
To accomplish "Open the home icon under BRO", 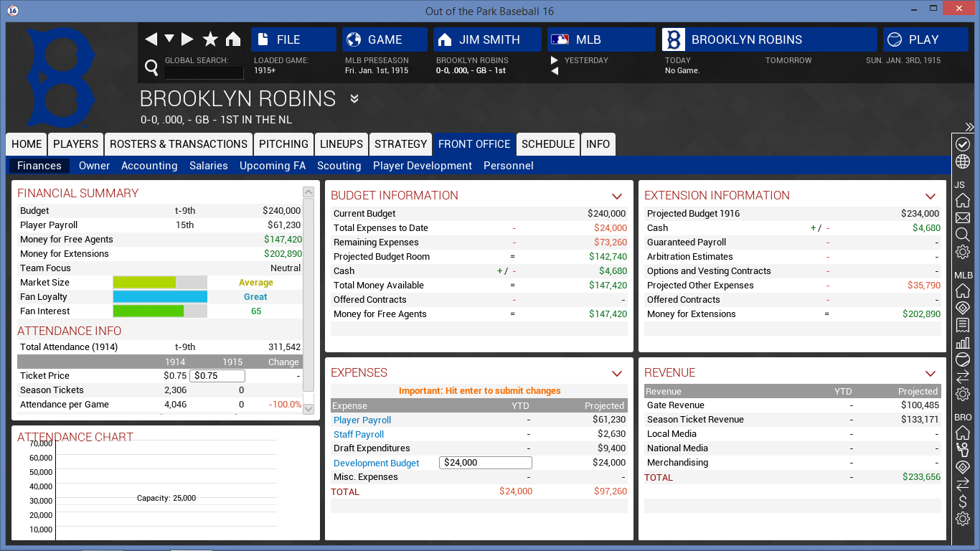I will click(963, 433).
